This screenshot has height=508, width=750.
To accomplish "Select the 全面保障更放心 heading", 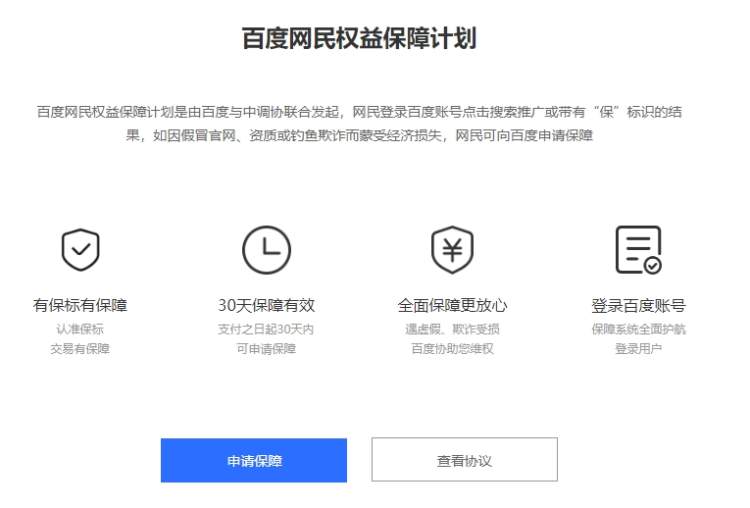I will point(452,305).
